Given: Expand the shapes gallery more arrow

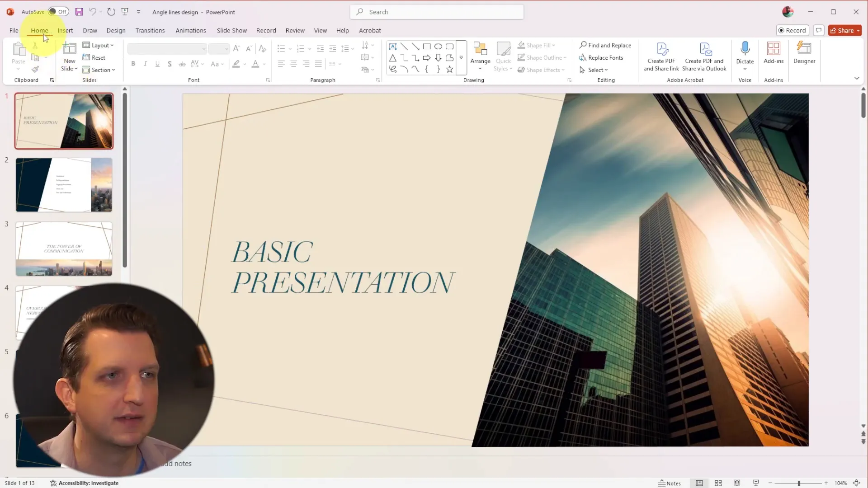Looking at the screenshot, I should pyautogui.click(x=461, y=57).
